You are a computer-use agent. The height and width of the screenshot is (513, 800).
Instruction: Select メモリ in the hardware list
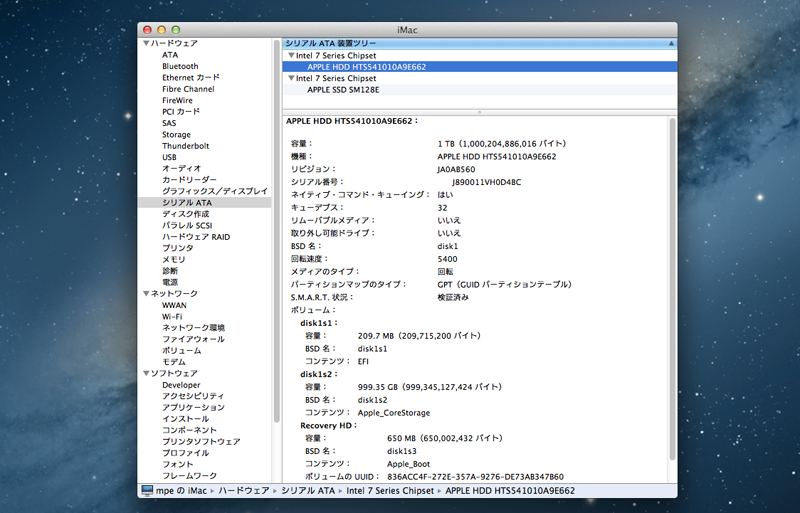173,259
